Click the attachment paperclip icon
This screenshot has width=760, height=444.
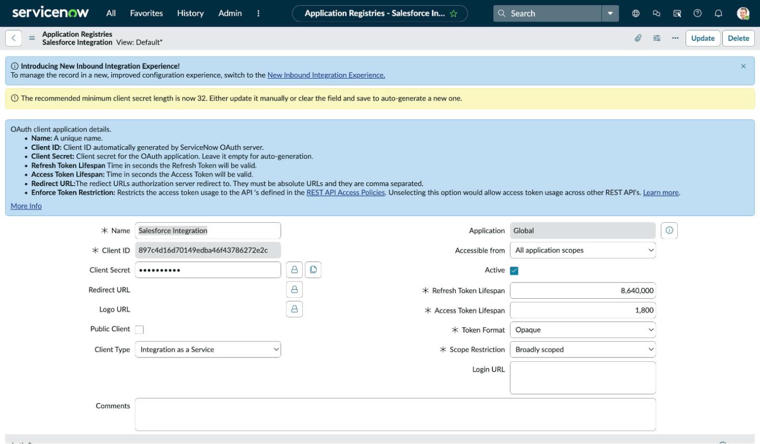point(638,38)
